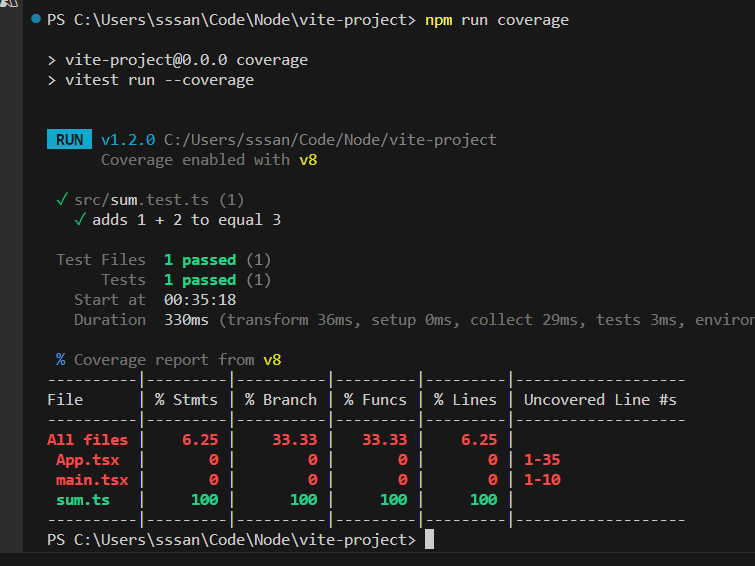The width and height of the screenshot is (755, 566).
Task: Click the uncovered lines value 1-35
Action: point(541,460)
